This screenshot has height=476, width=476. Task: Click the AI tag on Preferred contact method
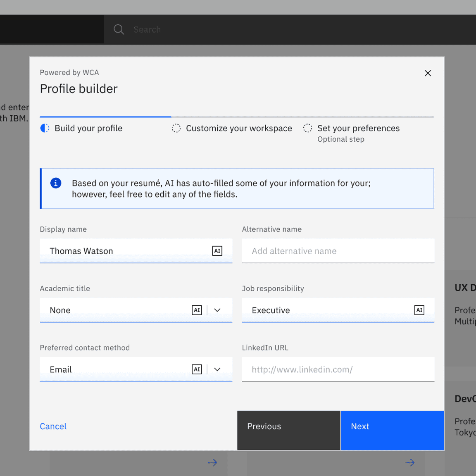197,369
